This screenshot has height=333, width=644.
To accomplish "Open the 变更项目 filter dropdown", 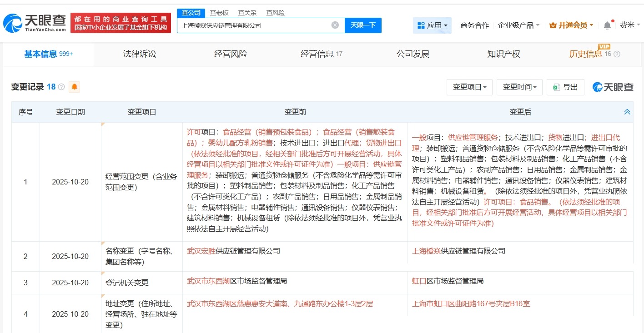I will (469, 87).
